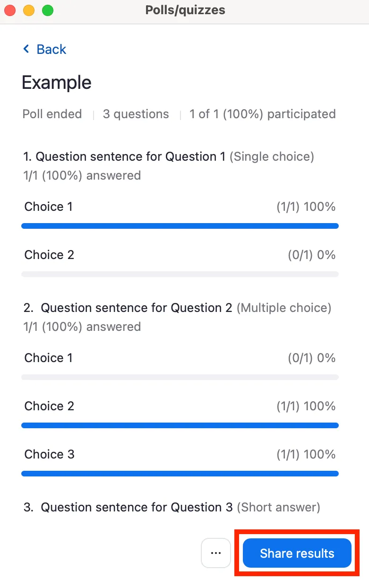Close the Polls/quizzes window

pos(10,10)
